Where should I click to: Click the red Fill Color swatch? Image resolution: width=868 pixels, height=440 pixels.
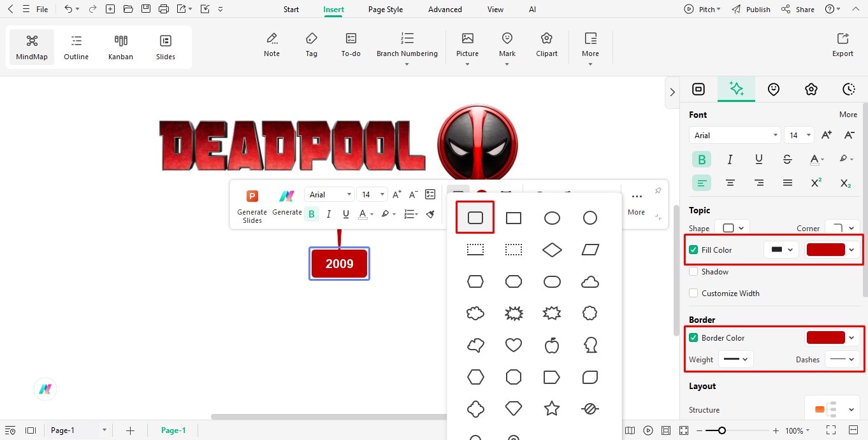tap(825, 250)
